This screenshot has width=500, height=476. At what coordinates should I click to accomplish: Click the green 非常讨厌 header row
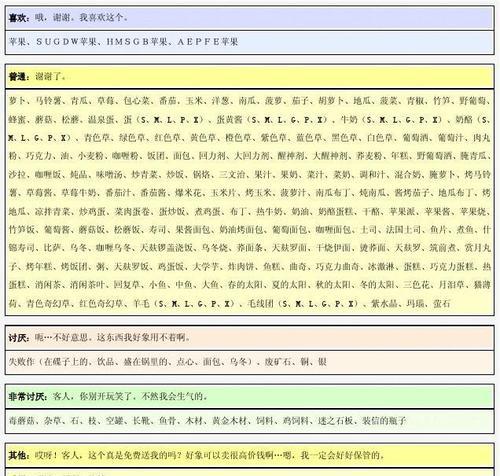[250, 396]
